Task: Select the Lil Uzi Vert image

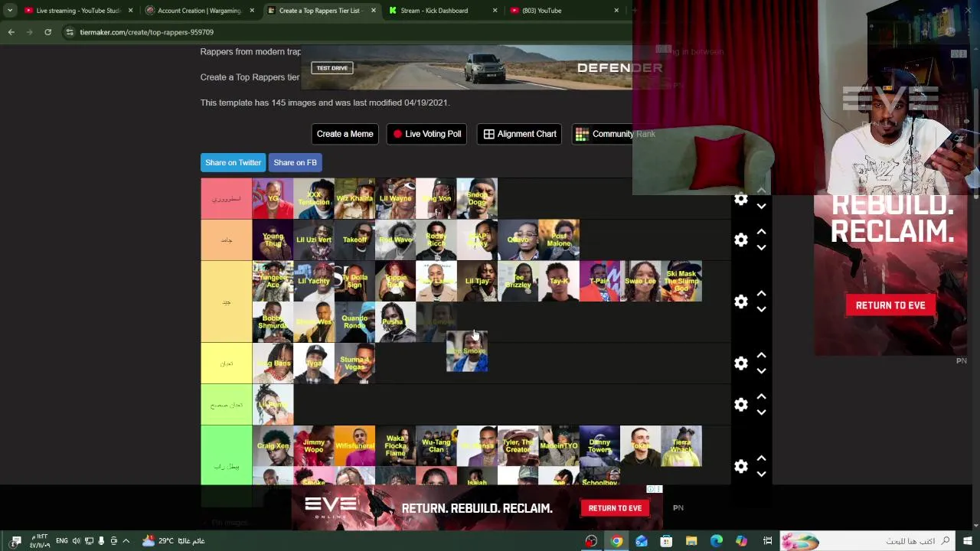Action: coord(314,240)
